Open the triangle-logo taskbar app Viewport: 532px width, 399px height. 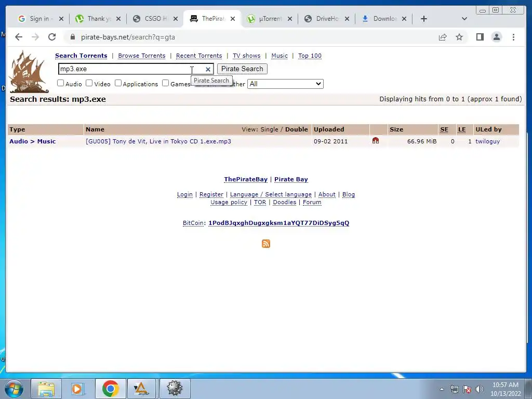coord(141,389)
